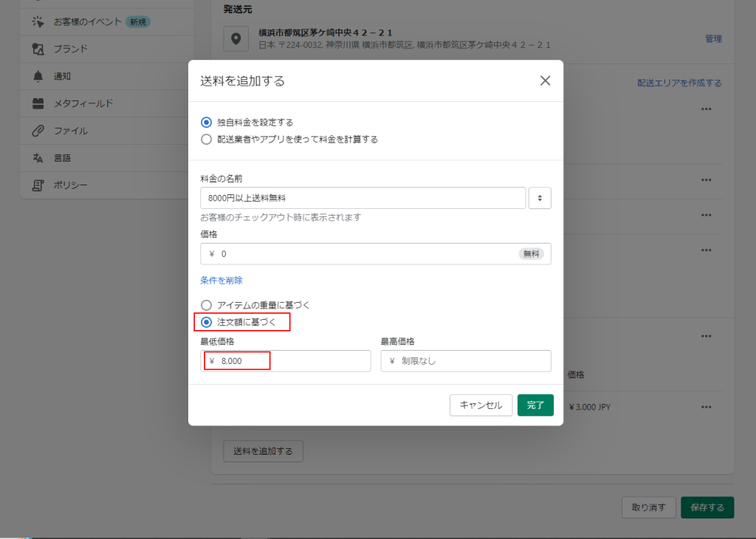Open the more-options menu on the ¥3,000 JPY row
Screen dimensions: 756x539
(x=707, y=407)
